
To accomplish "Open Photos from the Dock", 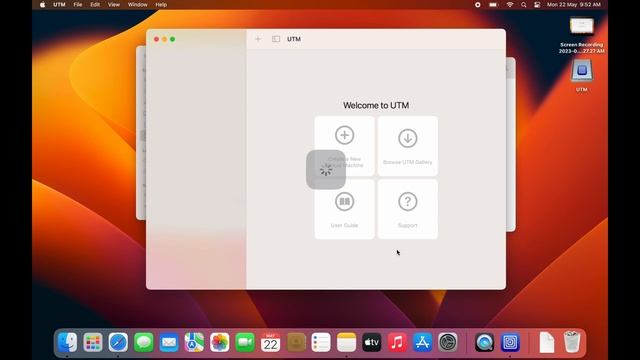I will (220, 342).
